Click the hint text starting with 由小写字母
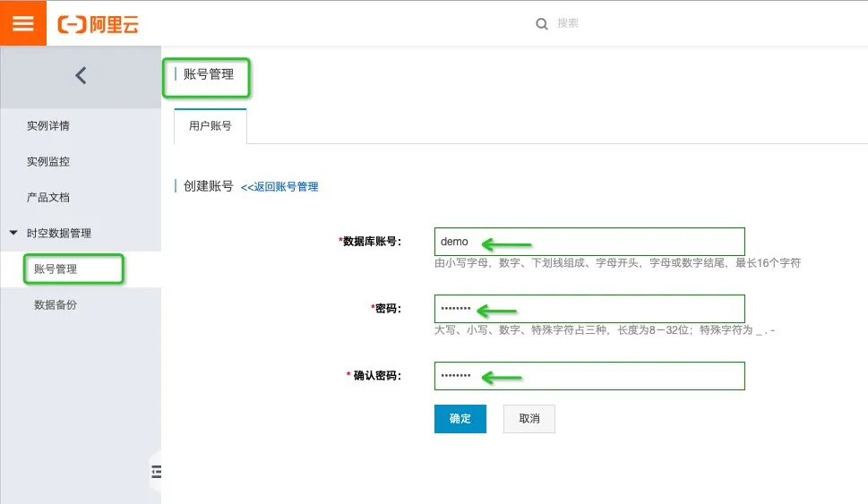The height and width of the screenshot is (504, 868). pos(618,263)
